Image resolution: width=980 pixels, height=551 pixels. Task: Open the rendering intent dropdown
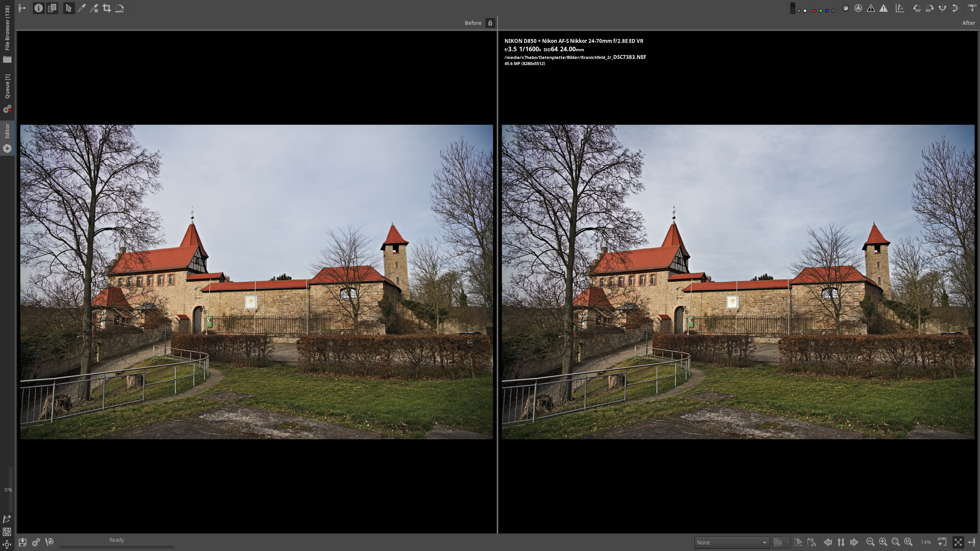point(781,542)
